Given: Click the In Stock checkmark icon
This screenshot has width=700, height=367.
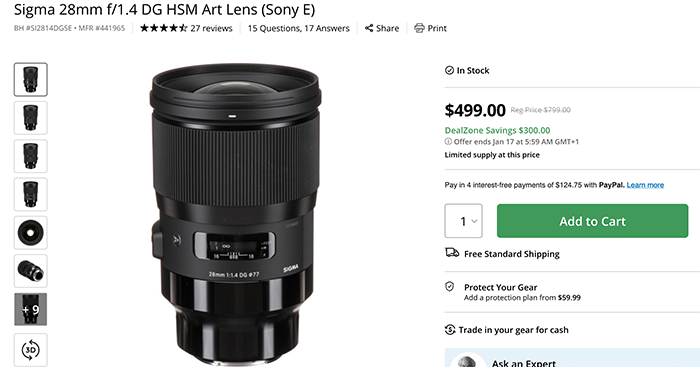Looking at the screenshot, I should 449,70.
